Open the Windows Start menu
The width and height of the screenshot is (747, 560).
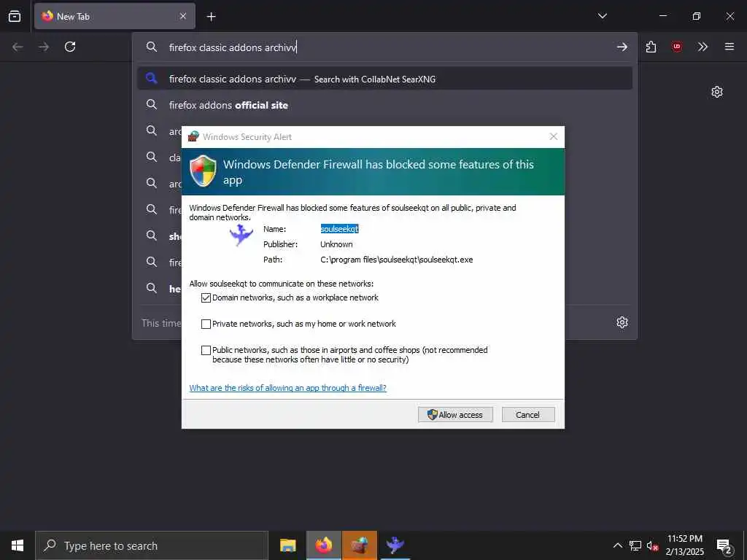click(x=18, y=545)
